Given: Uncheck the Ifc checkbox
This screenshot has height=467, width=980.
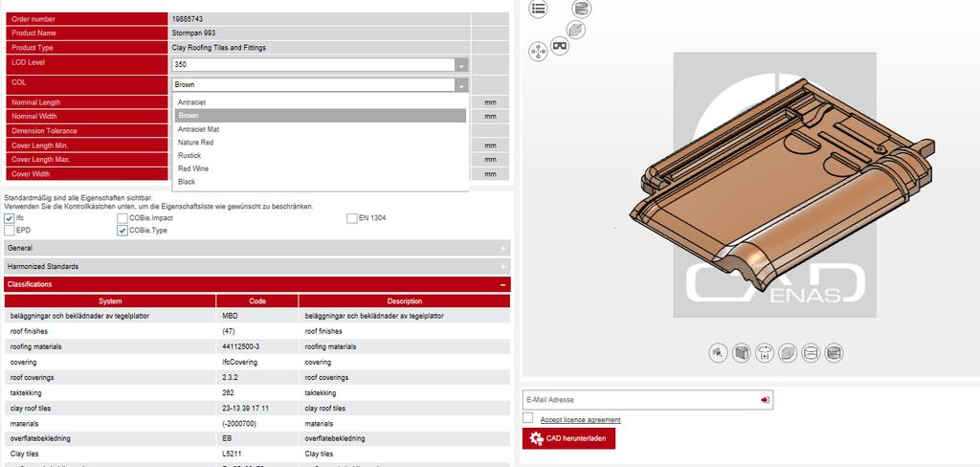Looking at the screenshot, I should (x=10, y=218).
